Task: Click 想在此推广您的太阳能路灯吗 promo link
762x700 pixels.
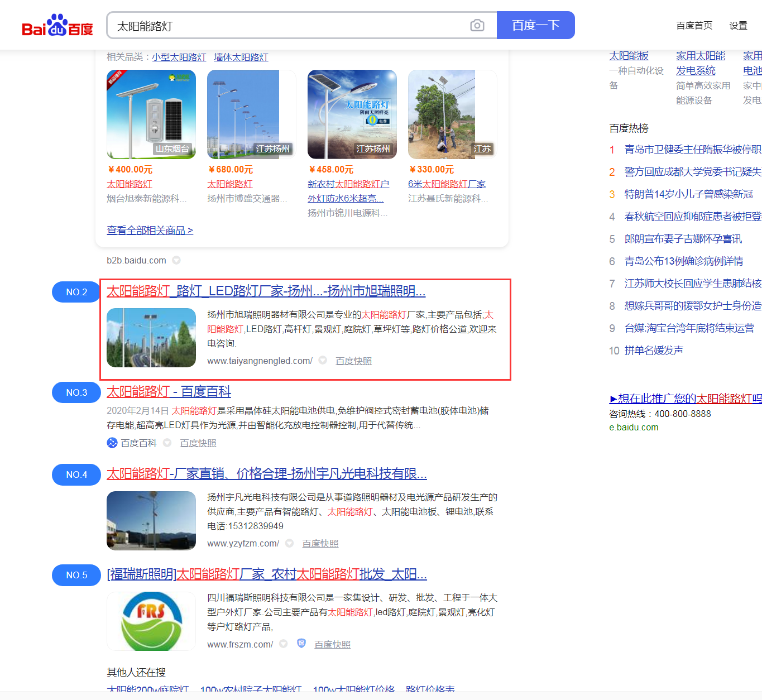Action: point(686,399)
